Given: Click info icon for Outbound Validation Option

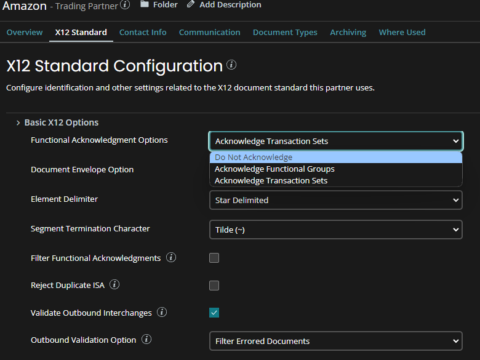Looking at the screenshot, I should [x=146, y=339].
